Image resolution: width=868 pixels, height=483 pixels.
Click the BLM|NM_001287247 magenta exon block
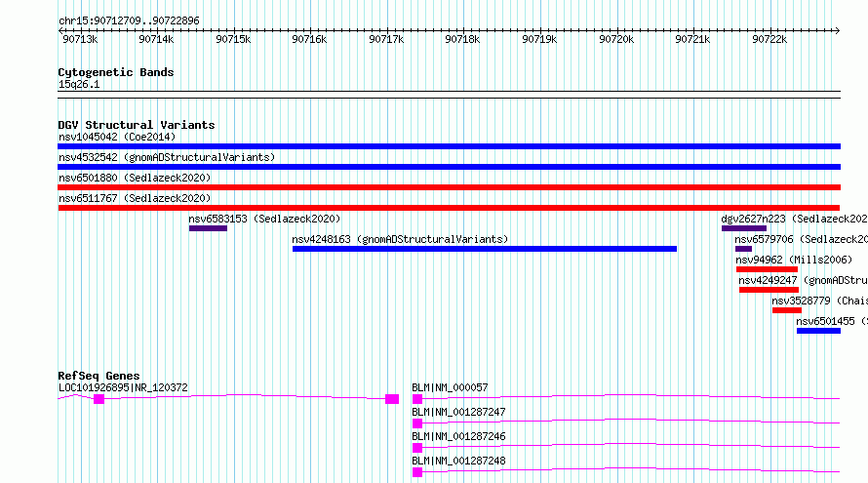pyautogui.click(x=417, y=423)
